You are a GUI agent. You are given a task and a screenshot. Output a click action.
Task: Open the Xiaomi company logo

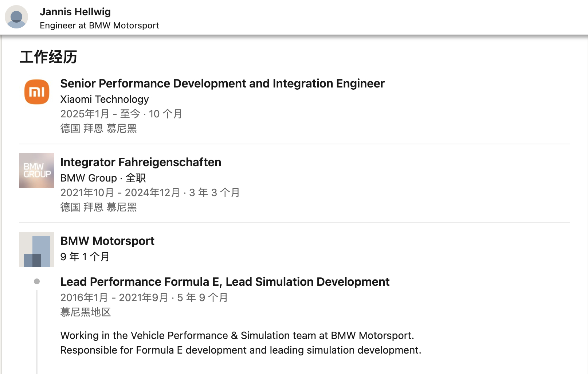point(37,92)
